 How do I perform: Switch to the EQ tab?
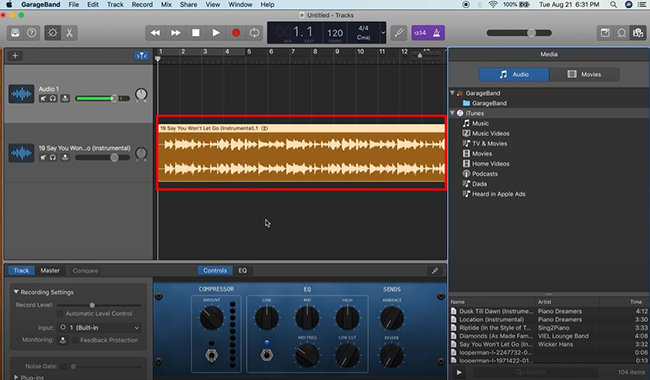point(243,271)
